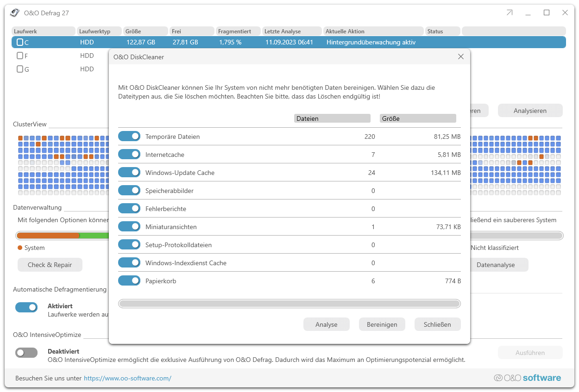Click the 134,11 MB size value
This screenshot has height=392, width=579.
coord(446,173)
